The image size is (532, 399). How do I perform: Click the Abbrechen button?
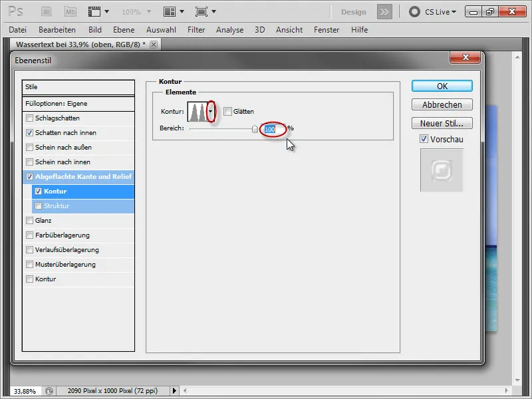coord(442,104)
